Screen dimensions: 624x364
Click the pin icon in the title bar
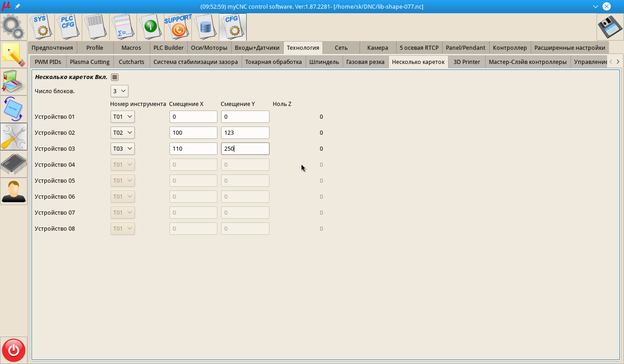coord(17,6)
